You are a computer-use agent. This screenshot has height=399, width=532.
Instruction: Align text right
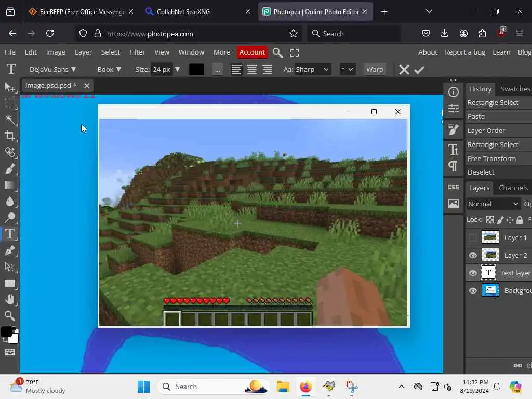(x=268, y=70)
